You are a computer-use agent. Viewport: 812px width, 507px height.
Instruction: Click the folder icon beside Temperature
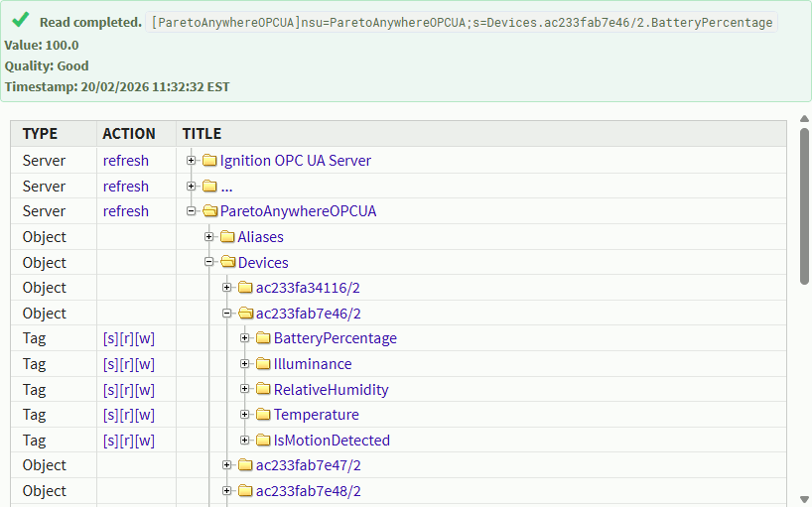point(263,415)
